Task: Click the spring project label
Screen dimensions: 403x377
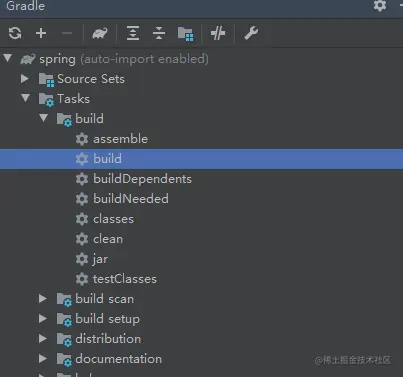Action: pos(57,59)
